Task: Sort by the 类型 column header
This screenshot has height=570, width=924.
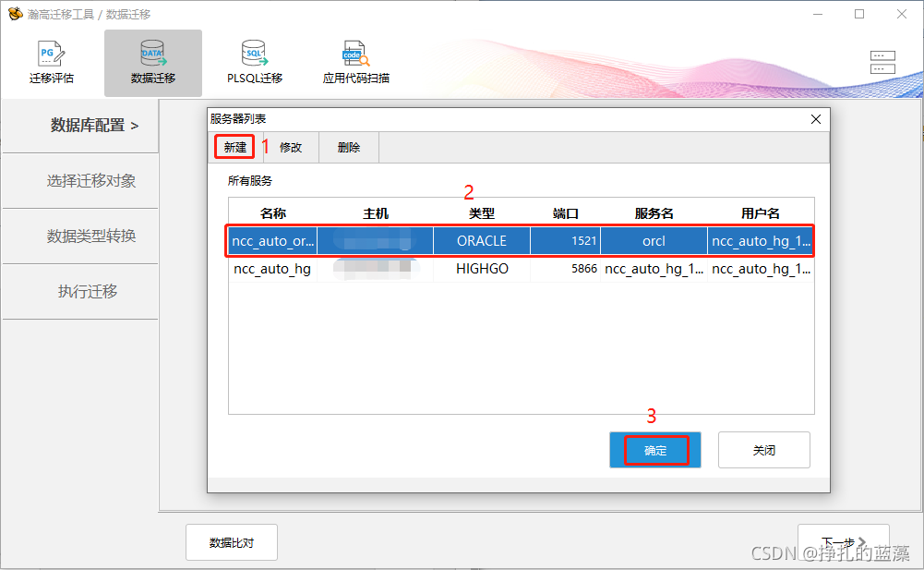Action: [x=482, y=213]
